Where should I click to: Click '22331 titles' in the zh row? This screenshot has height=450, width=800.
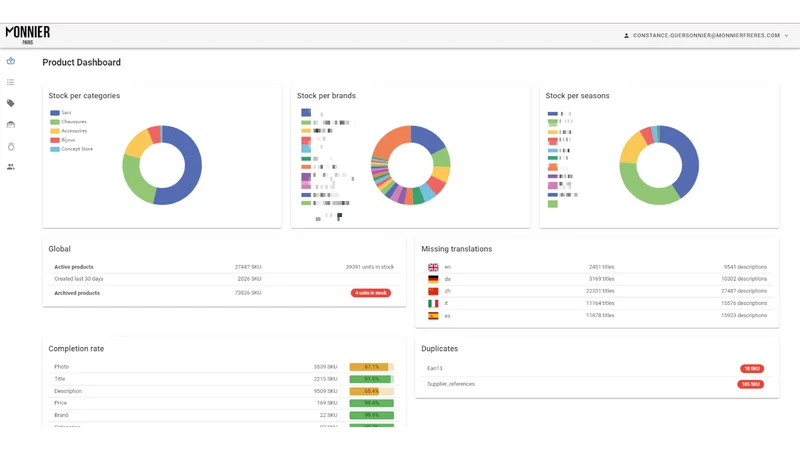tap(600, 291)
